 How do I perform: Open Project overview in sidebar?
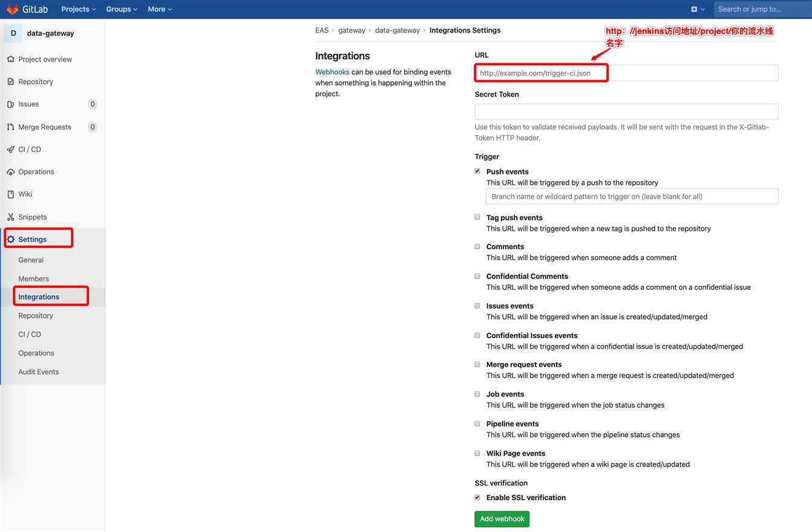pyautogui.click(x=45, y=59)
